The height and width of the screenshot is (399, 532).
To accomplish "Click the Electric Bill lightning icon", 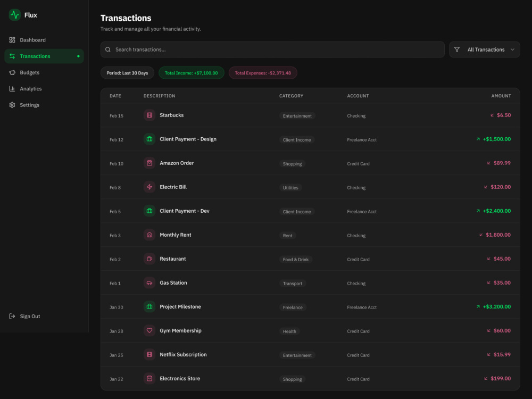I will pyautogui.click(x=149, y=187).
